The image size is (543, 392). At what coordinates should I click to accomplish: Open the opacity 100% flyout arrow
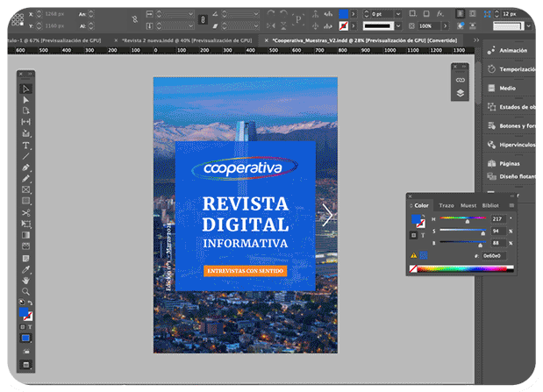[x=445, y=26]
